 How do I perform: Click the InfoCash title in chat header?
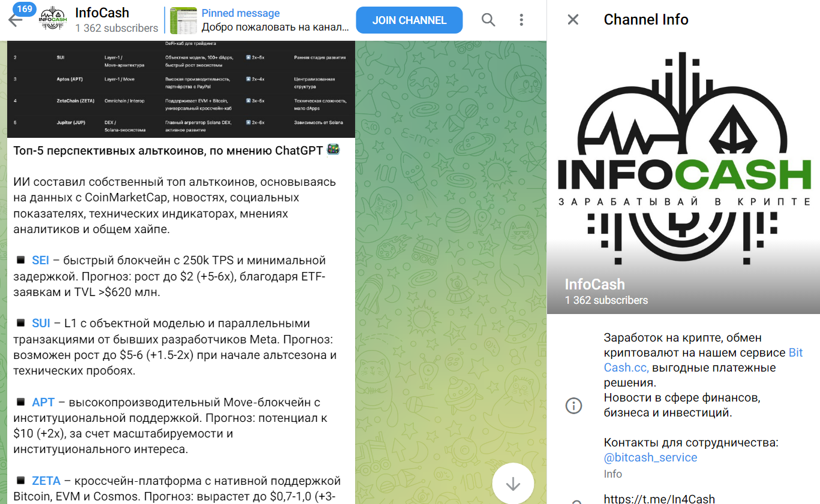coord(102,13)
